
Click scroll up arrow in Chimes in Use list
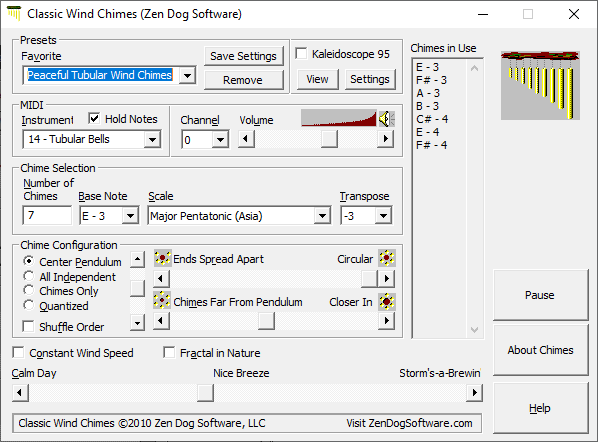click(x=474, y=69)
